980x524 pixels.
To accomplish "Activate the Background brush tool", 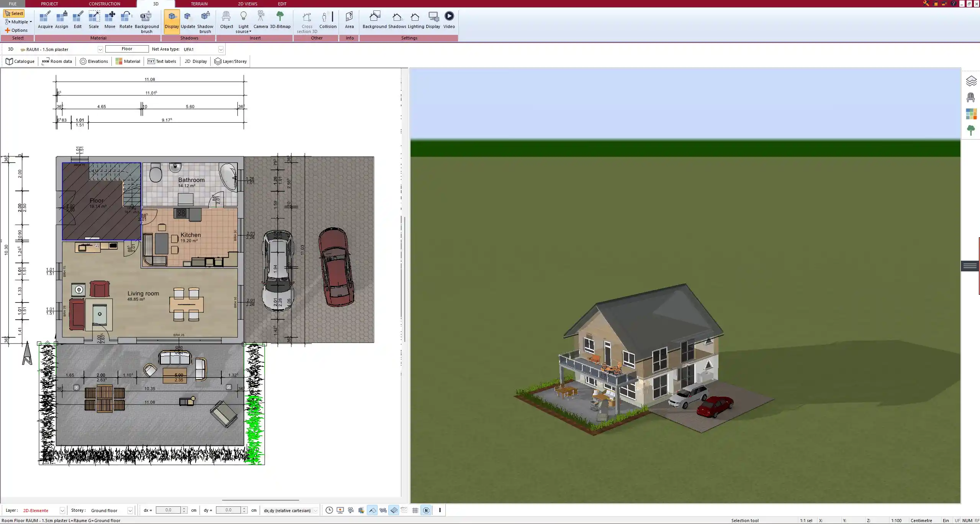I will (147, 22).
